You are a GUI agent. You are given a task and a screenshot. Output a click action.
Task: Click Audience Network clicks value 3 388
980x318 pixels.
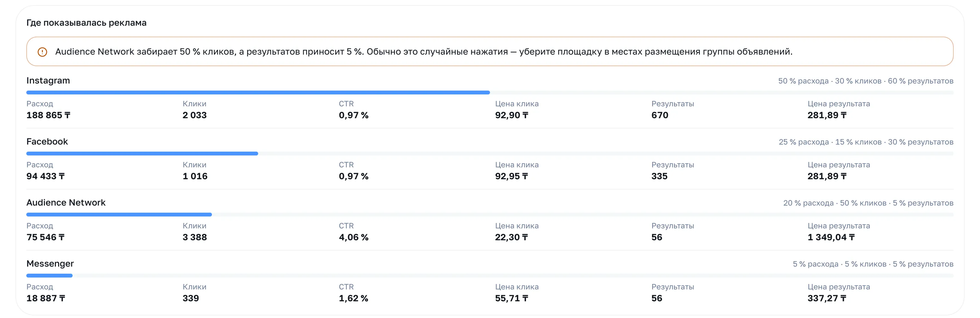tap(195, 237)
